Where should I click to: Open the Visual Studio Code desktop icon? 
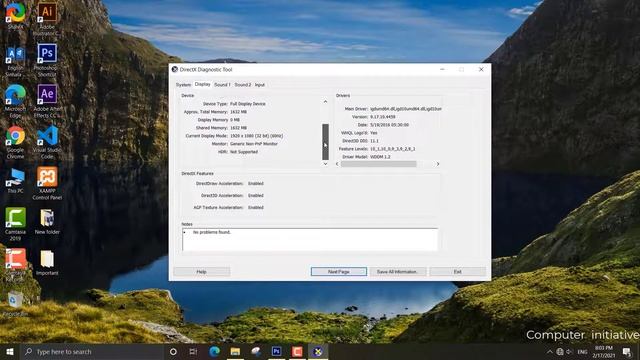[47, 142]
